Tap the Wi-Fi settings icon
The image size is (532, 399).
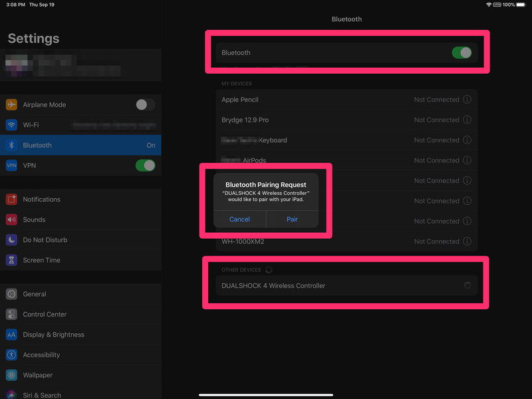[x=11, y=125]
